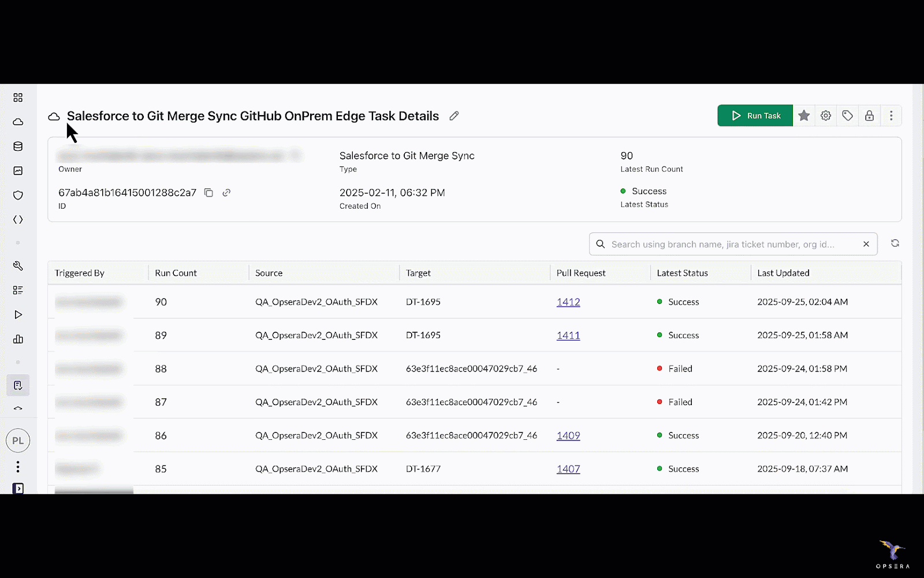The width and height of the screenshot is (924, 578).
Task: Open pull request 1409 link
Action: [x=568, y=436]
